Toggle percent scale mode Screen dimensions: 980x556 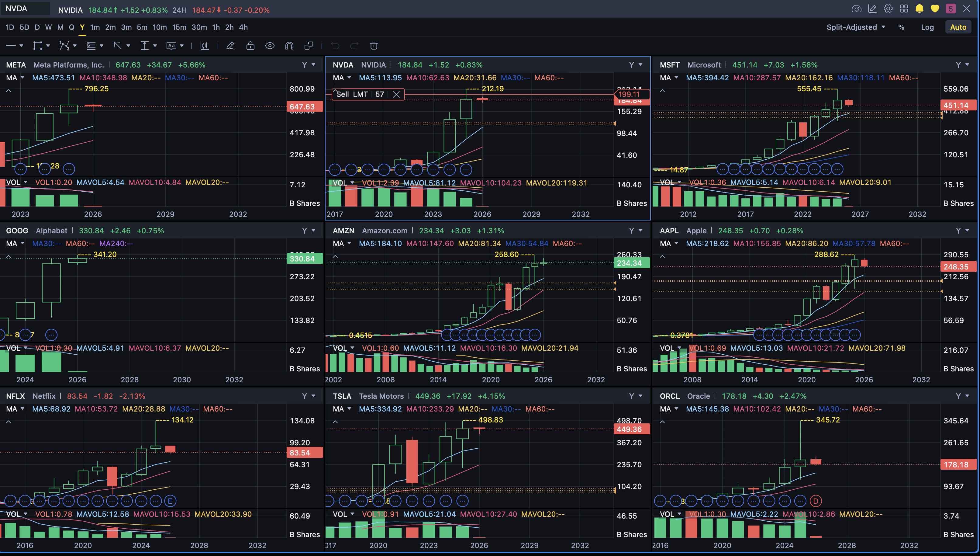[901, 27]
